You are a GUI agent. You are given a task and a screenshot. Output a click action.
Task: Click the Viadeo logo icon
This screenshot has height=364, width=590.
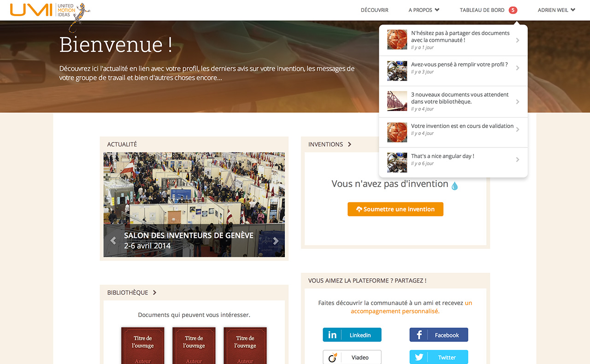point(332,357)
